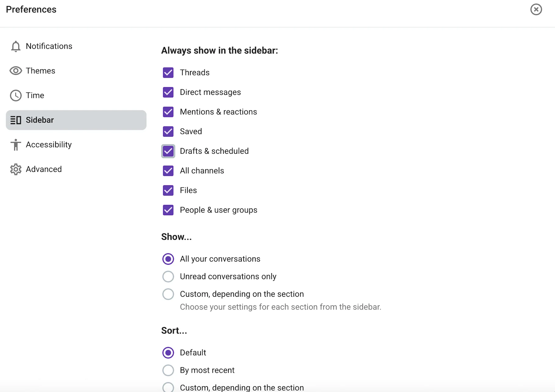Disable Direct messages in sidebar

pyautogui.click(x=168, y=92)
